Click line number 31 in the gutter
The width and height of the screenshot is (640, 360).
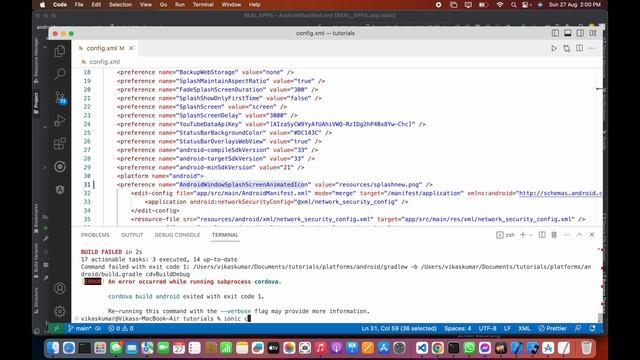(x=87, y=184)
